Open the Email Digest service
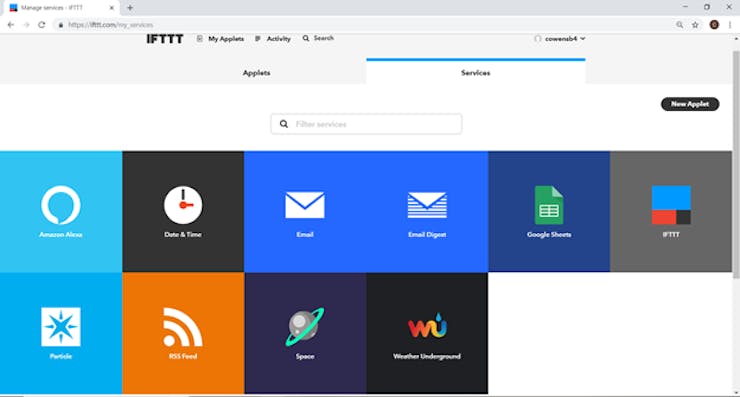The width and height of the screenshot is (740, 397). pos(427,211)
